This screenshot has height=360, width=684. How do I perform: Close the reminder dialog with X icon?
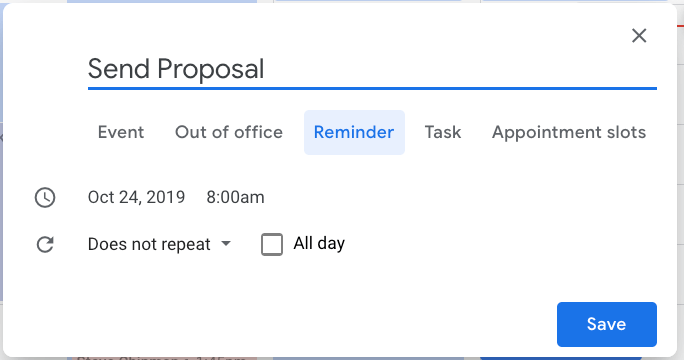(639, 36)
